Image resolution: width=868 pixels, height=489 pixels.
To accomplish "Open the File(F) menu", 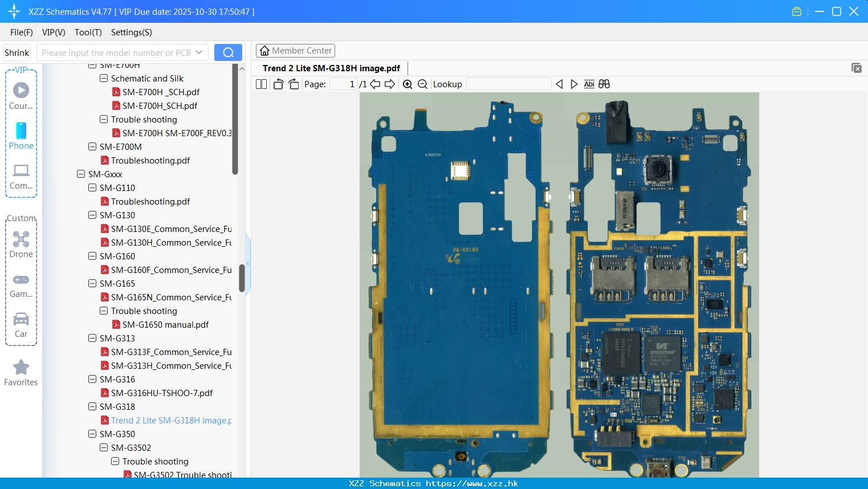I will pos(22,32).
